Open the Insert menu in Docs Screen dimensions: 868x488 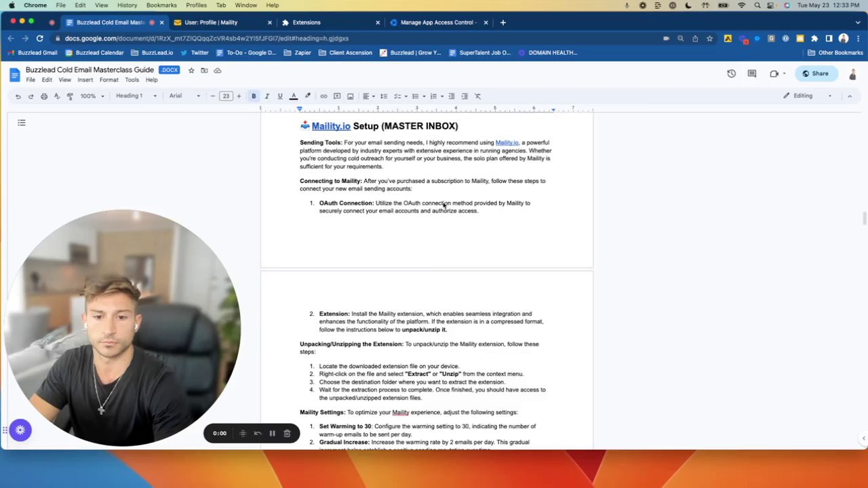click(x=85, y=80)
